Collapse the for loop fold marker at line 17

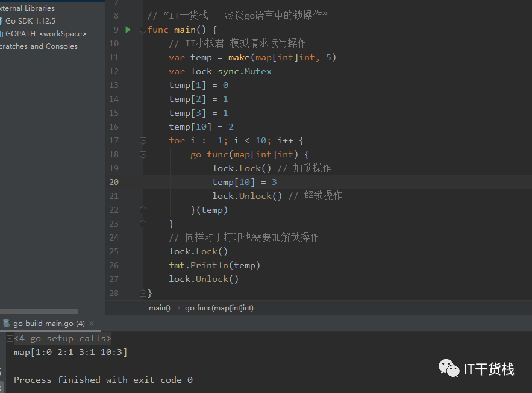point(143,140)
